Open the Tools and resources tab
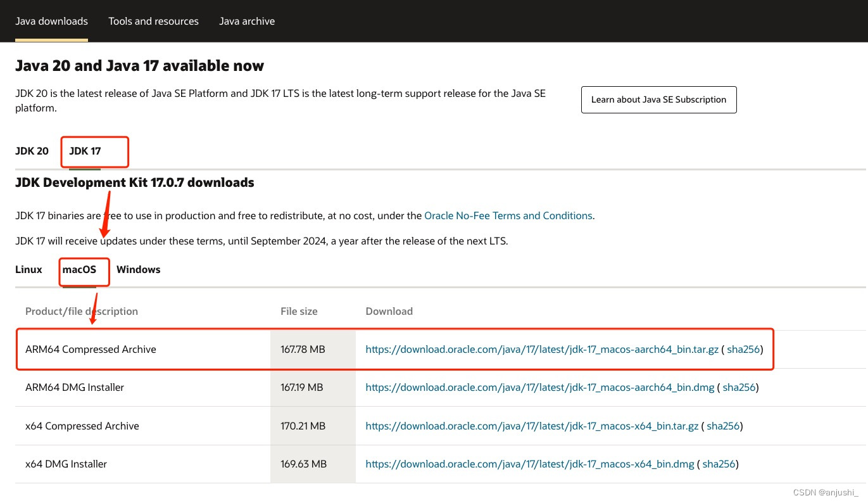This screenshot has width=868, height=503. (x=153, y=21)
